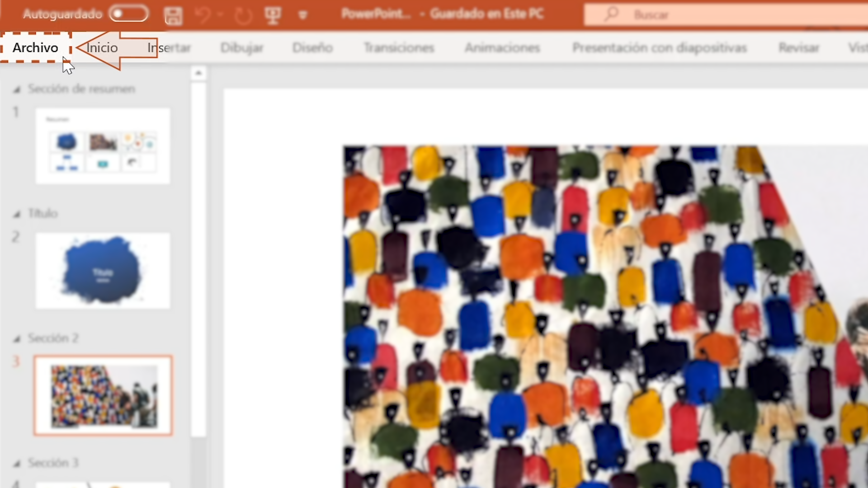Click the Sección 2 section label
This screenshot has height=488, width=868.
coord(53,338)
